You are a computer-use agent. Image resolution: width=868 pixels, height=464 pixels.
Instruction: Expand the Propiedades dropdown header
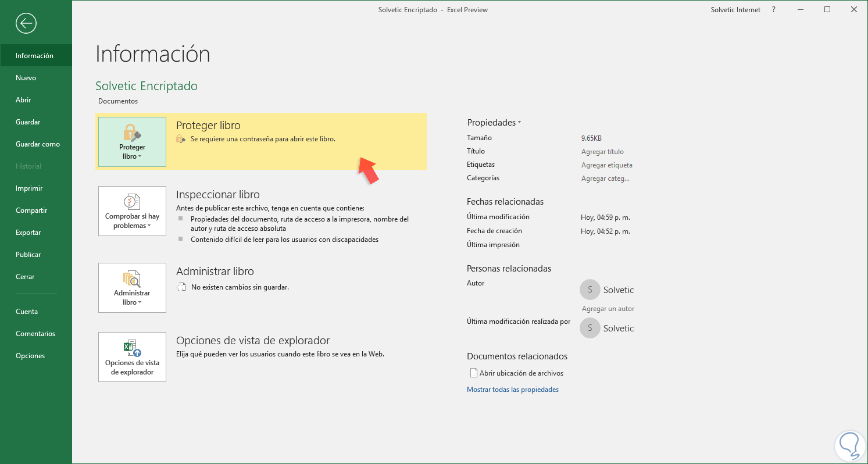coord(494,123)
